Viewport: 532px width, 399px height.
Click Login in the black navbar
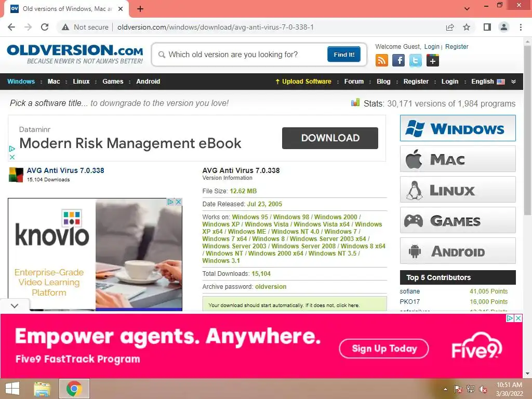(x=449, y=82)
